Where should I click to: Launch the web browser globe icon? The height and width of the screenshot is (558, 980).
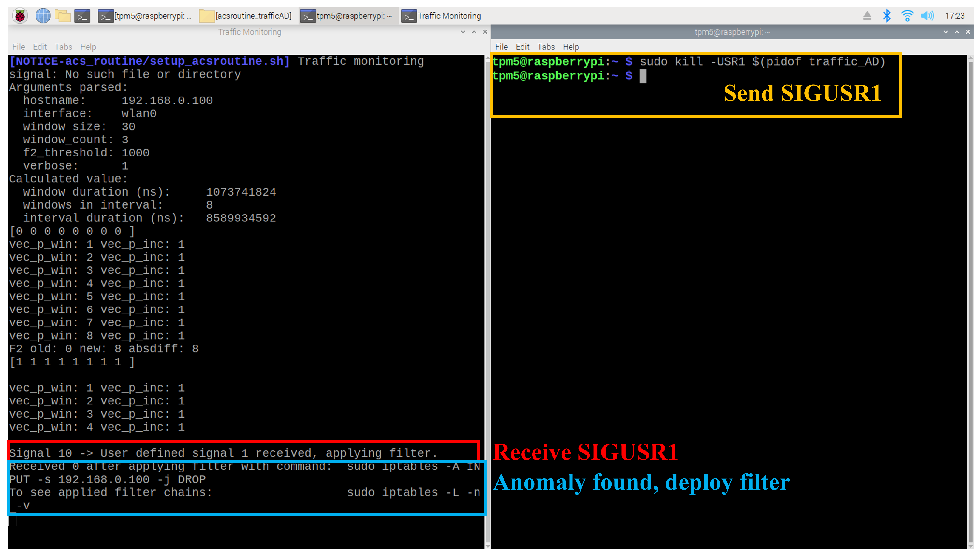(43, 16)
